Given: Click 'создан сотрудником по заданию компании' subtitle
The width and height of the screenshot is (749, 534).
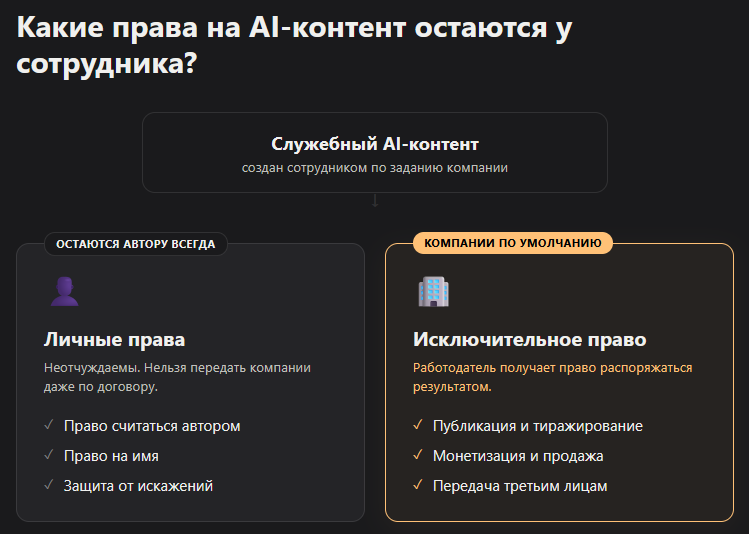Looking at the screenshot, I should point(375,168).
